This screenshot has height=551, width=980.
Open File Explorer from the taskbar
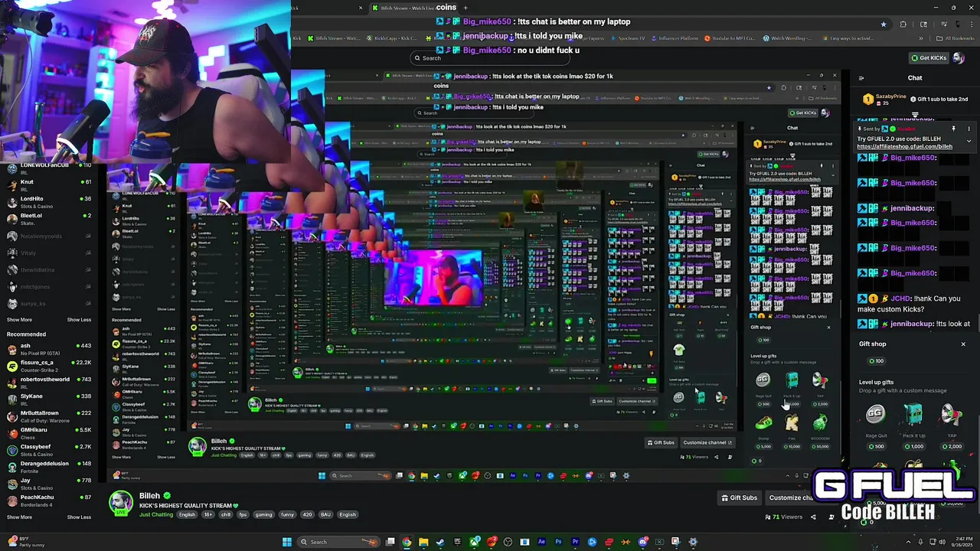tap(423, 542)
